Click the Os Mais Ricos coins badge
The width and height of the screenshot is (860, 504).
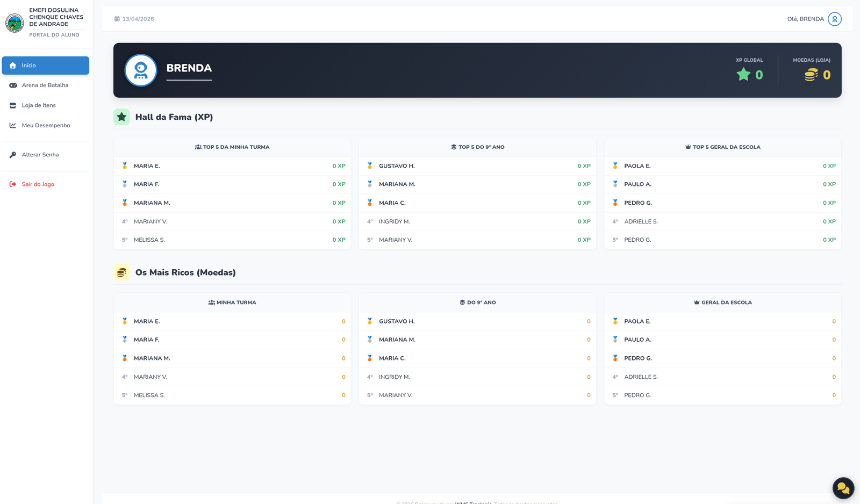[x=121, y=272]
